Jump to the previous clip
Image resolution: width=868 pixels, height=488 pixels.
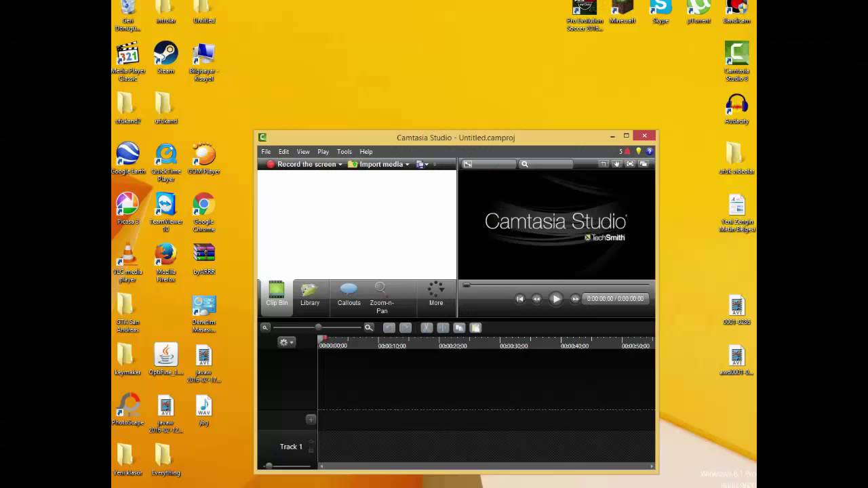click(x=520, y=299)
